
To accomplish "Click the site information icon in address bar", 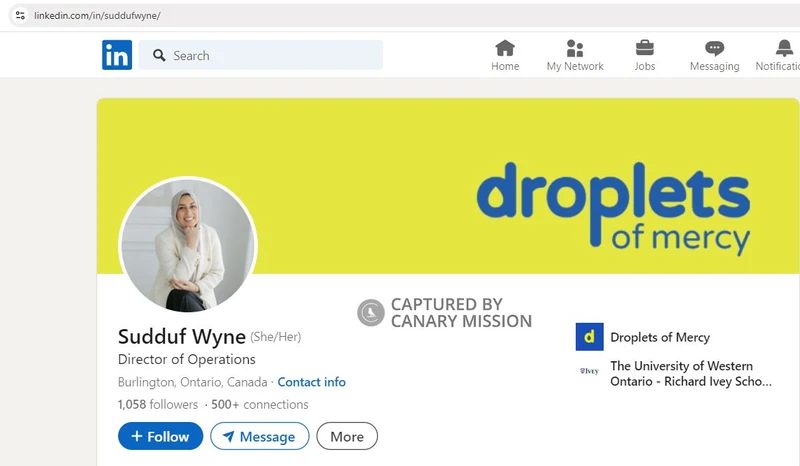I will point(20,15).
